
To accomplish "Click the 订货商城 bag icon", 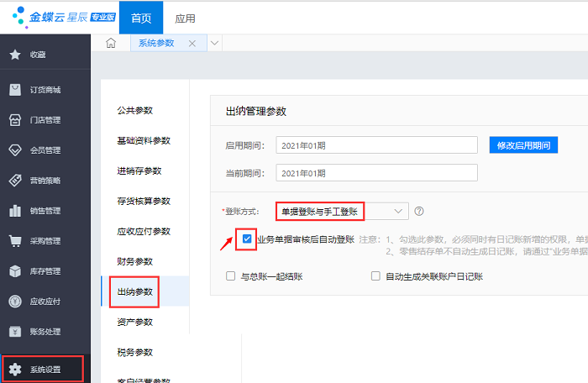I will click(x=15, y=90).
